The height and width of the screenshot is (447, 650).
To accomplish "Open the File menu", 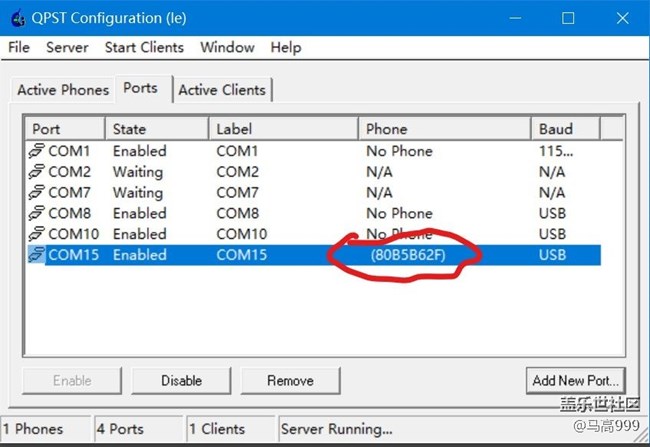I will (x=19, y=47).
